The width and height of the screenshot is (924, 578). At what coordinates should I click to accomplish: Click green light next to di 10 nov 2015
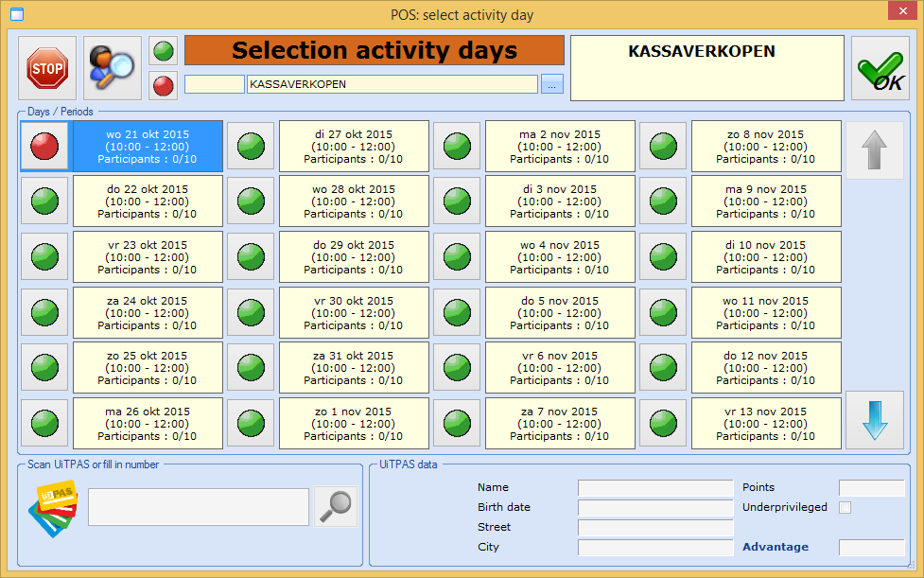click(664, 257)
